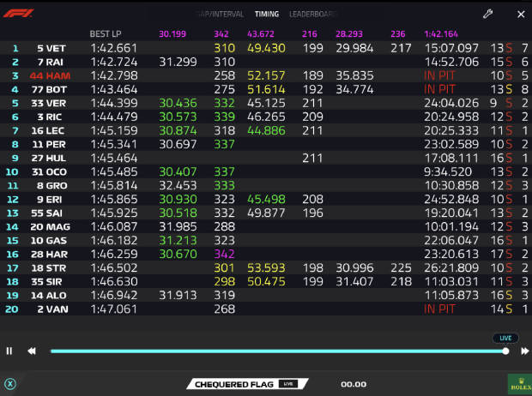Click Stroll's yellow sector time 53.593
Viewport: 532px width, 396px height.
[x=266, y=267]
